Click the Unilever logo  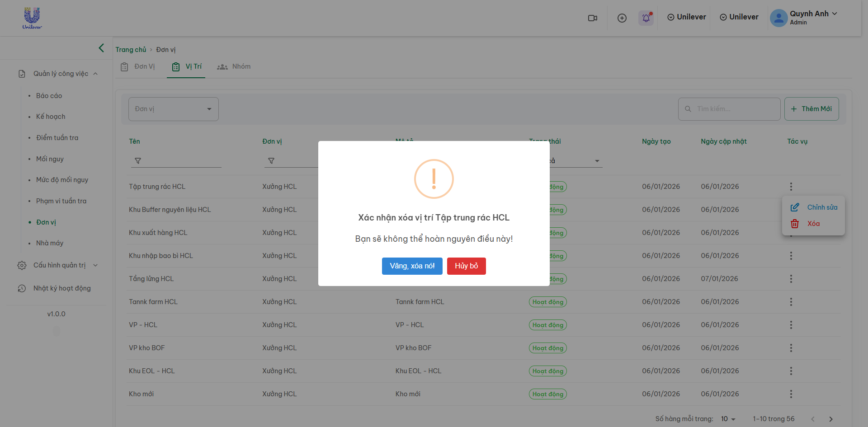[x=32, y=18]
